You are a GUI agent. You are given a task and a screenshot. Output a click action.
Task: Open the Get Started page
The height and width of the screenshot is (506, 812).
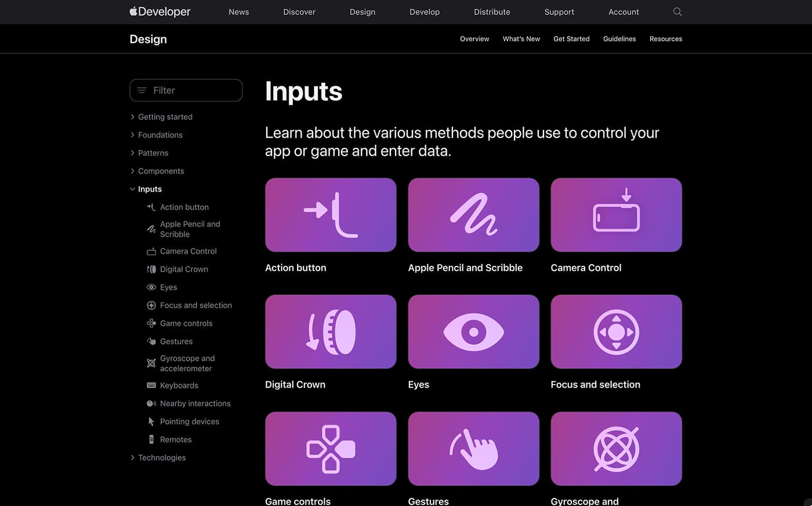[x=571, y=39]
